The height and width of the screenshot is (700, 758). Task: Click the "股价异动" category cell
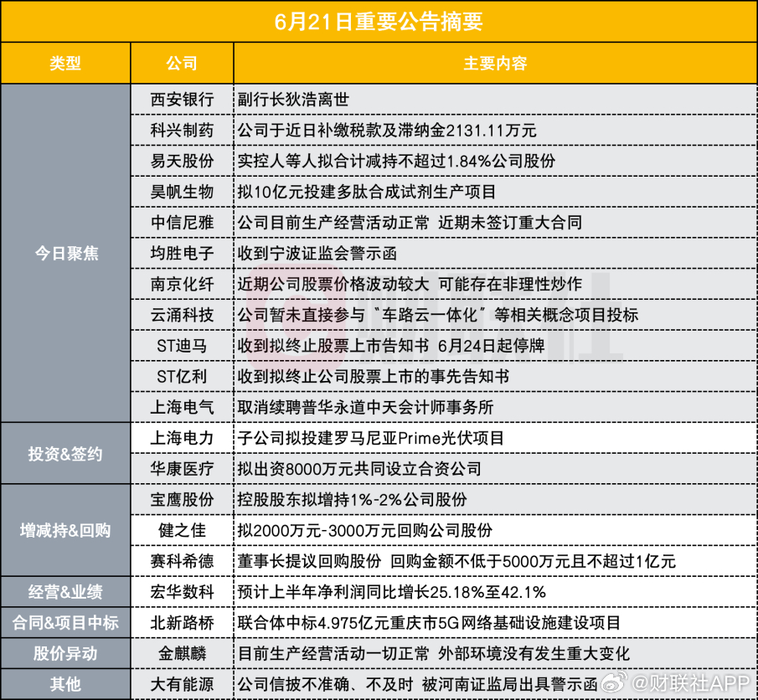point(65,654)
